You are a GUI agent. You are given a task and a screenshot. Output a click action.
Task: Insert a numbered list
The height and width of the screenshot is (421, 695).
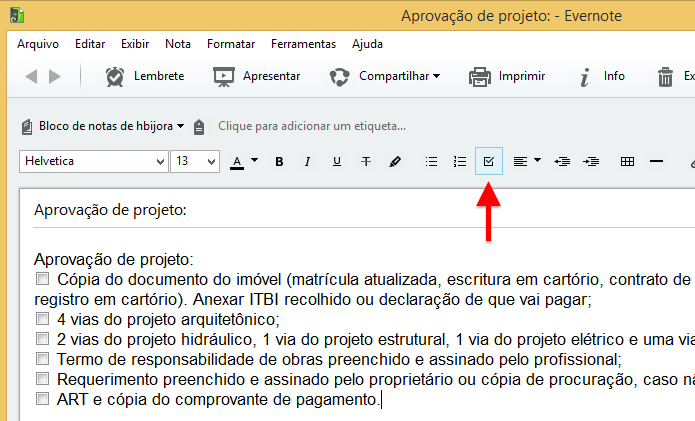tap(460, 162)
